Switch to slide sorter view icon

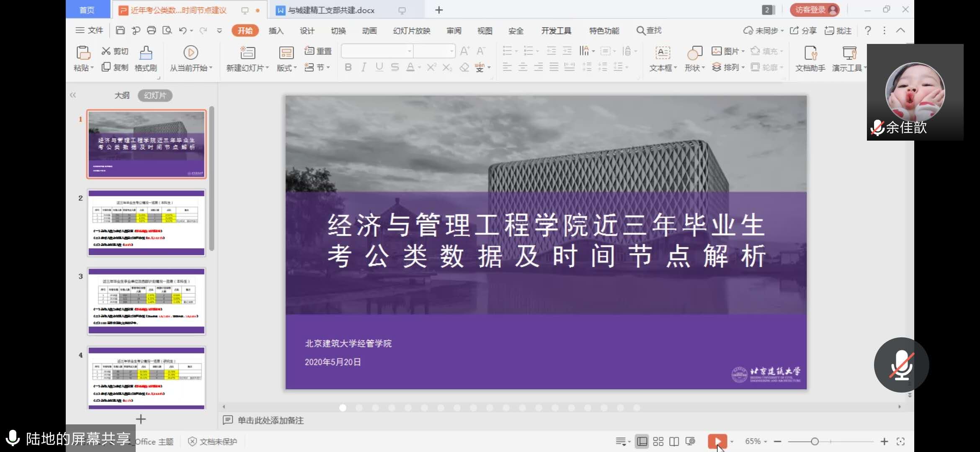pos(658,442)
